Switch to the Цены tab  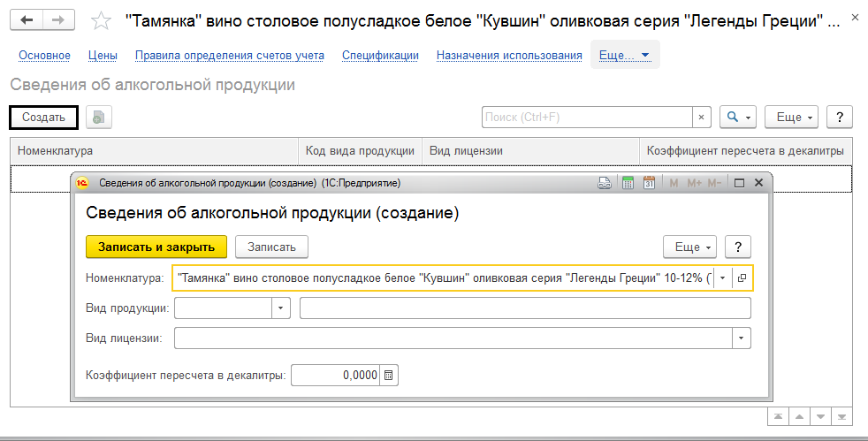pyautogui.click(x=103, y=55)
